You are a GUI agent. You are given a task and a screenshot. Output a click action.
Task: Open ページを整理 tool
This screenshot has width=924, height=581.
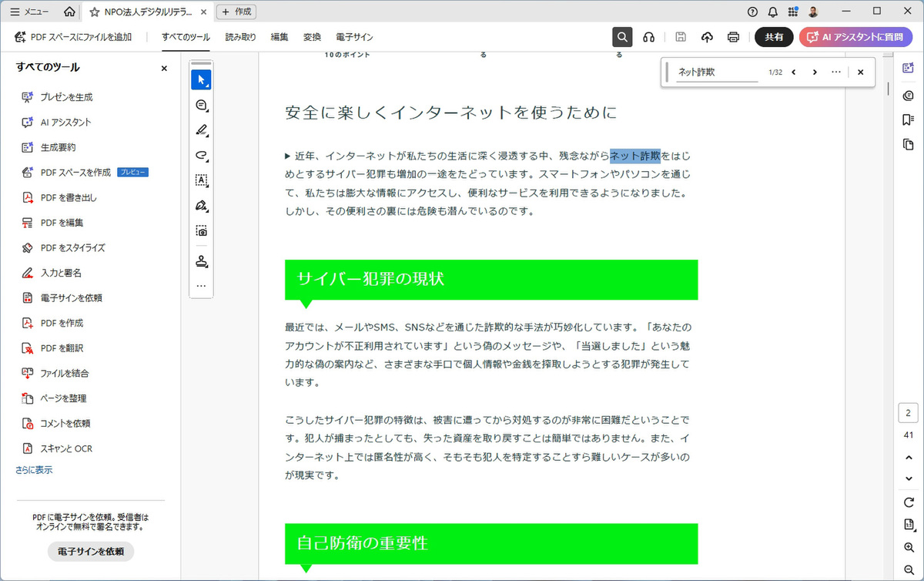click(54, 398)
